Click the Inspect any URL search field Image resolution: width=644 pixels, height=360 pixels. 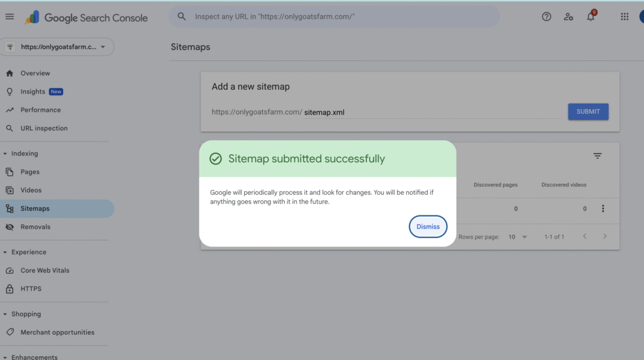point(335,17)
